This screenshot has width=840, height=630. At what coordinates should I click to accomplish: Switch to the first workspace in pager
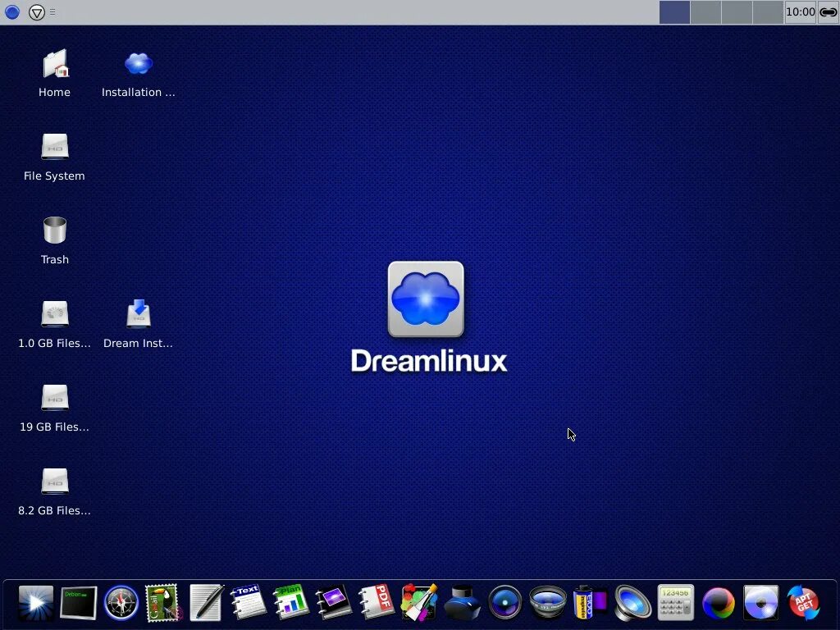coord(674,11)
